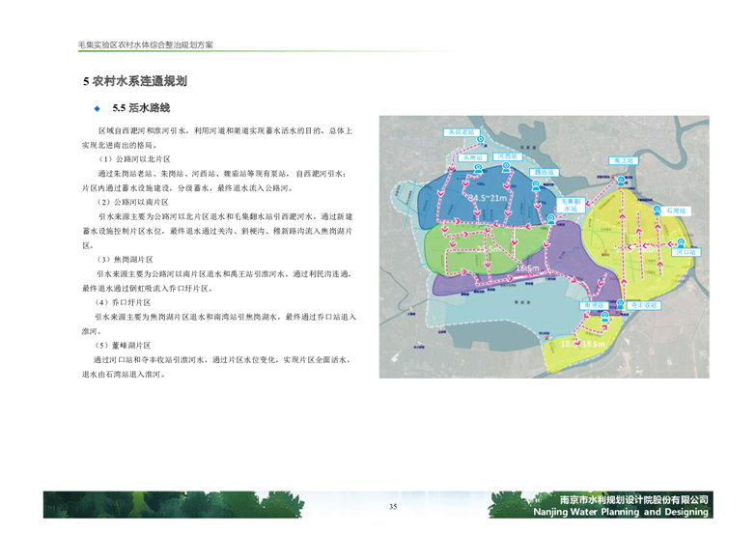Click the 毛集翻水站 label box
The height and width of the screenshot is (534, 756).
pyautogui.click(x=570, y=204)
